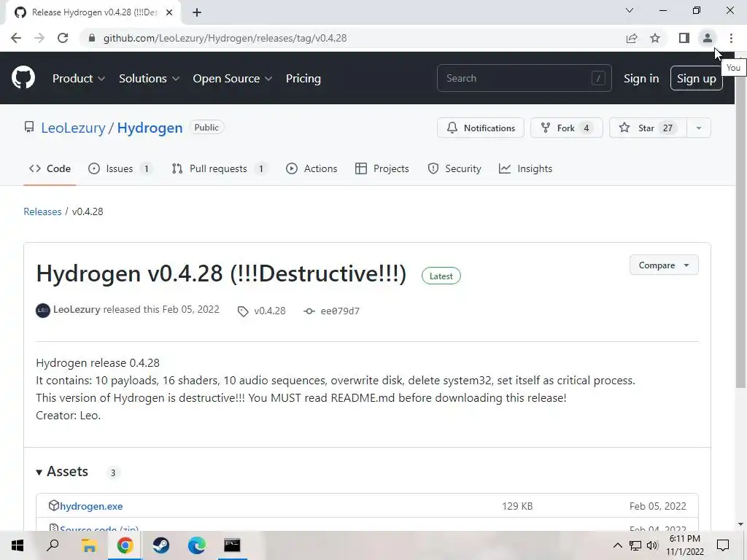
Task: Show hidden system tray icons
Action: (x=617, y=545)
